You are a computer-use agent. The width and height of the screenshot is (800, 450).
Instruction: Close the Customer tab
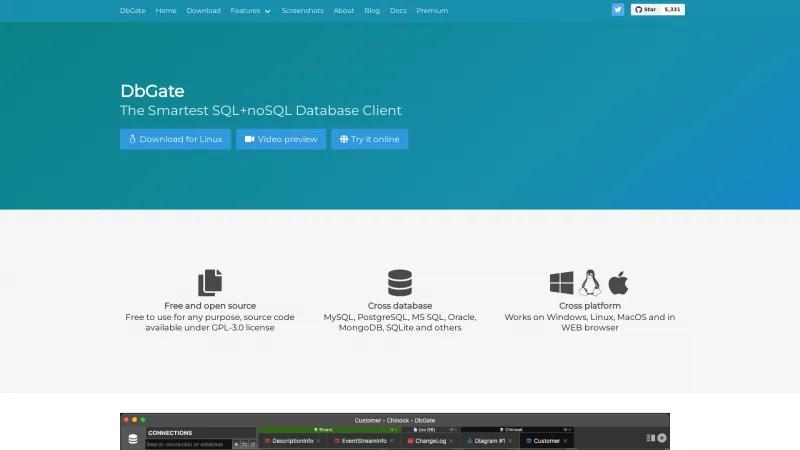pyautogui.click(x=565, y=441)
